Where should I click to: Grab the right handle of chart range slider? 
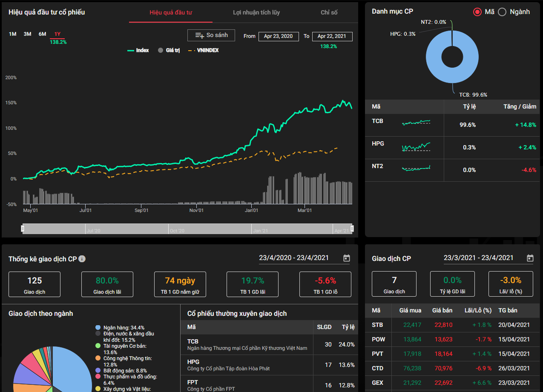point(352,229)
